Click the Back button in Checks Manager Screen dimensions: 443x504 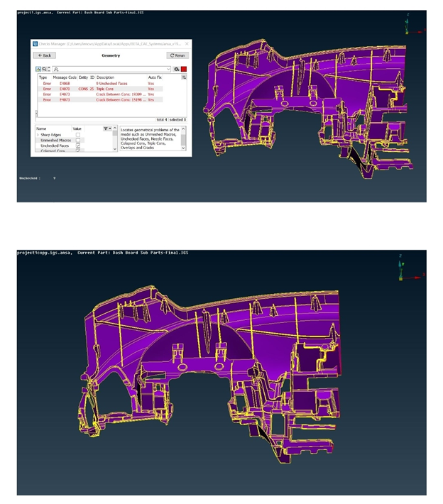45,55
